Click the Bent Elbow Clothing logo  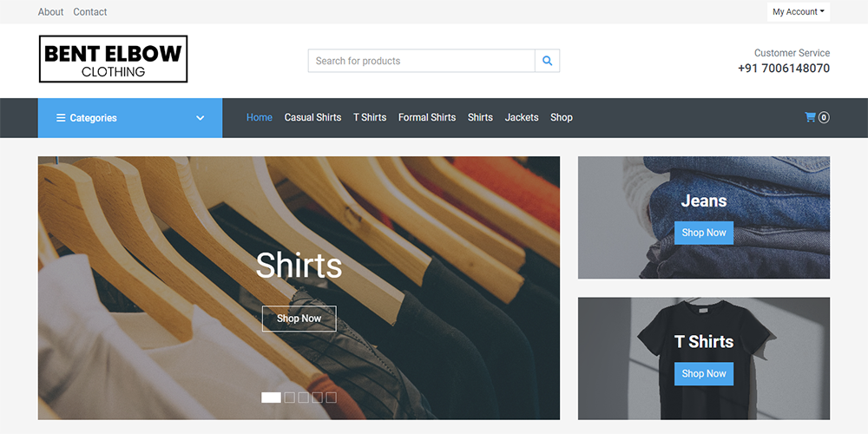pyautogui.click(x=113, y=59)
